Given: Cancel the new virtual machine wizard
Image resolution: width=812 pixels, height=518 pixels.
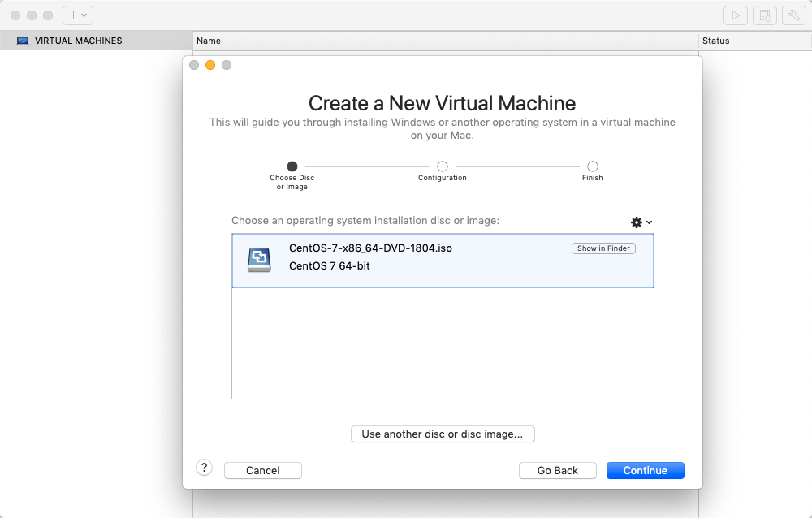Looking at the screenshot, I should pos(262,470).
